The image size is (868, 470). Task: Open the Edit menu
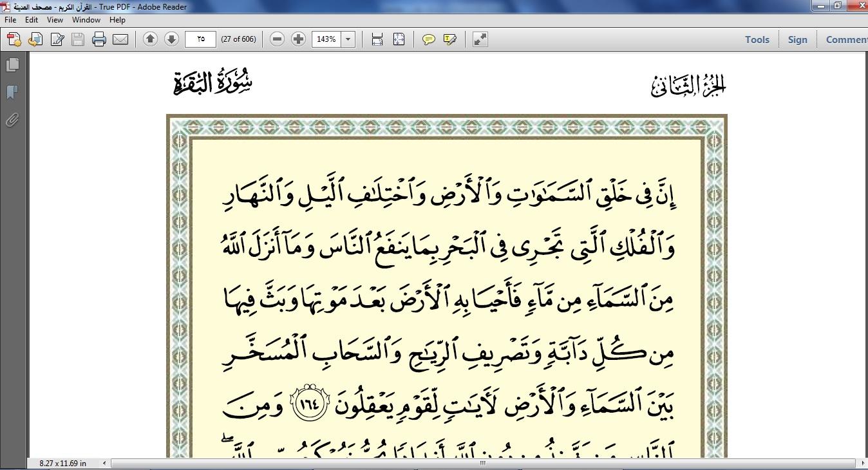pos(32,20)
